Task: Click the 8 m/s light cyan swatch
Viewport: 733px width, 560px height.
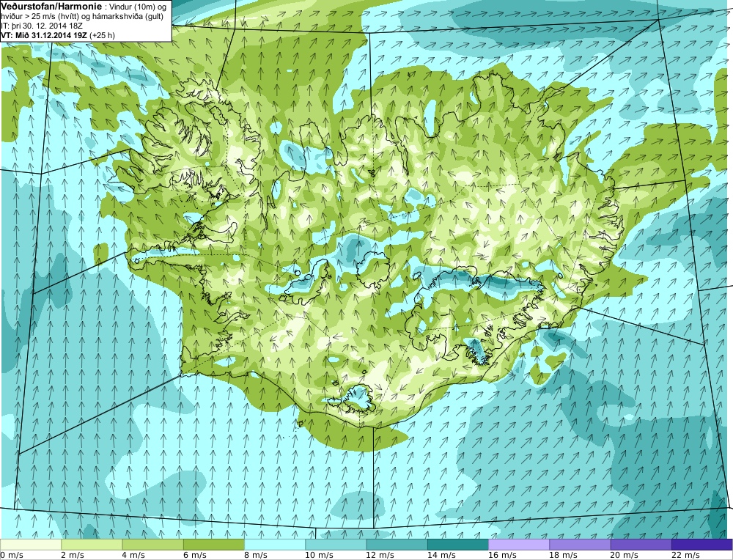Action: click(275, 544)
